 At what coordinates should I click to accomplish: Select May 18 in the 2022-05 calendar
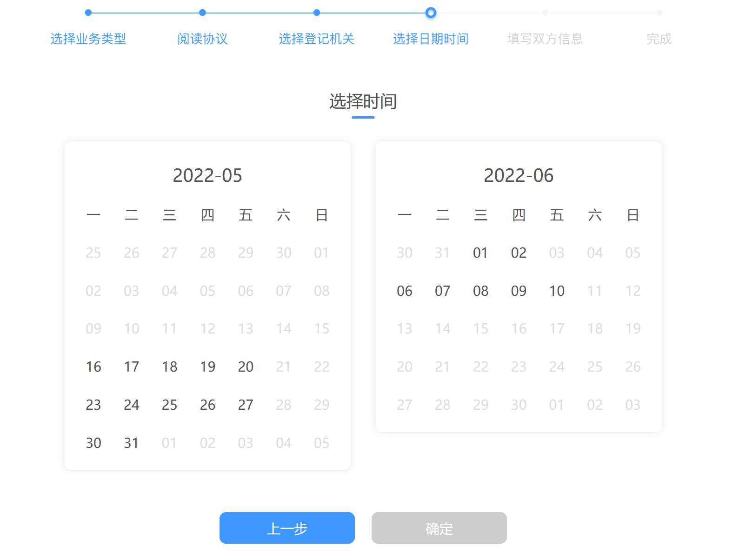169,367
